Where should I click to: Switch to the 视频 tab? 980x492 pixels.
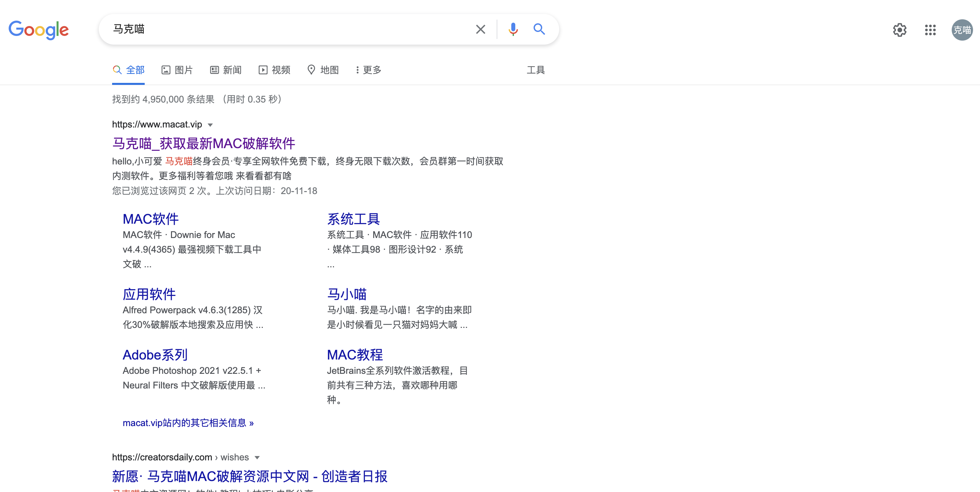[x=274, y=70]
